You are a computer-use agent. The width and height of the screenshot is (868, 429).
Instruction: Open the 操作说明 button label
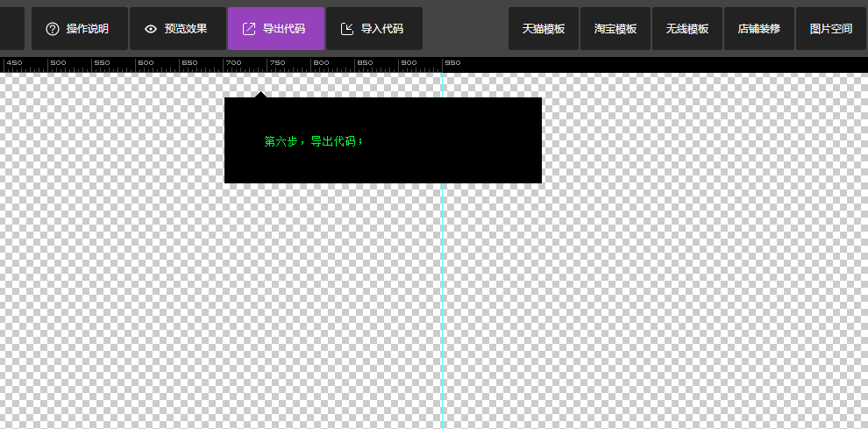point(88,29)
